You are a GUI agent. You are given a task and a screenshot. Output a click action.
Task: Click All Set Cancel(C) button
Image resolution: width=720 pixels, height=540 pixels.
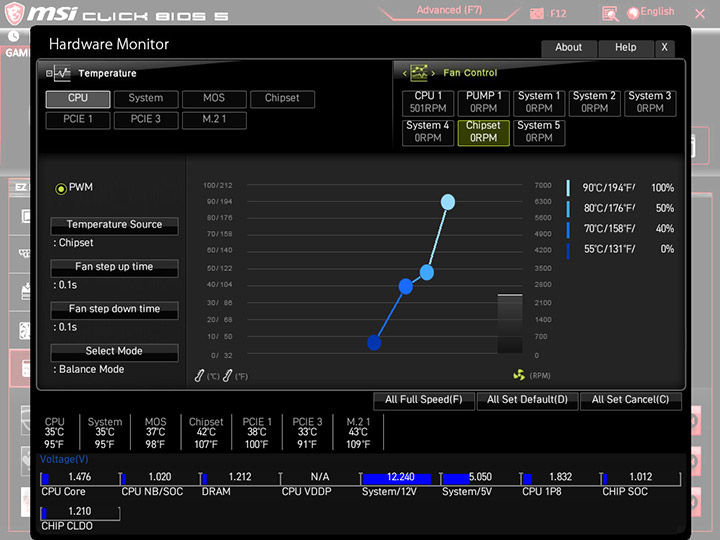pyautogui.click(x=630, y=400)
